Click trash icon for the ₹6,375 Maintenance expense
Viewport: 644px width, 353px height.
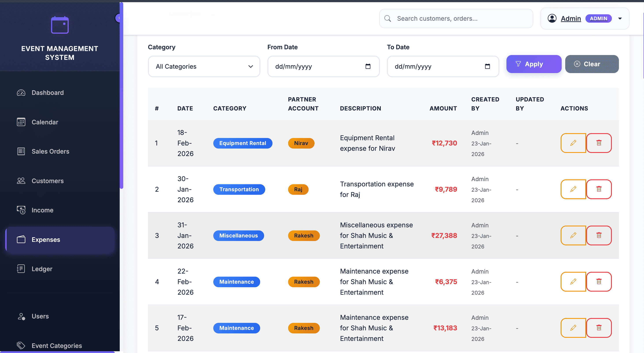(599, 282)
